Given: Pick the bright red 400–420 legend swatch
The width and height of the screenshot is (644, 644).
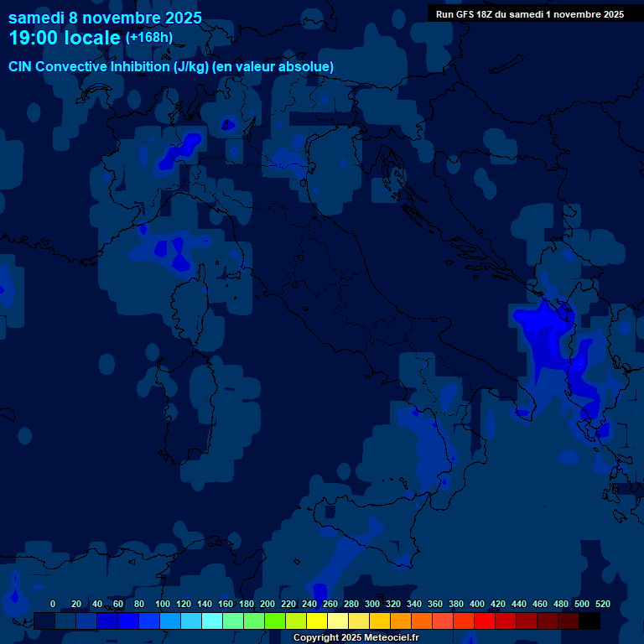Looking at the screenshot, I should 485,621.
